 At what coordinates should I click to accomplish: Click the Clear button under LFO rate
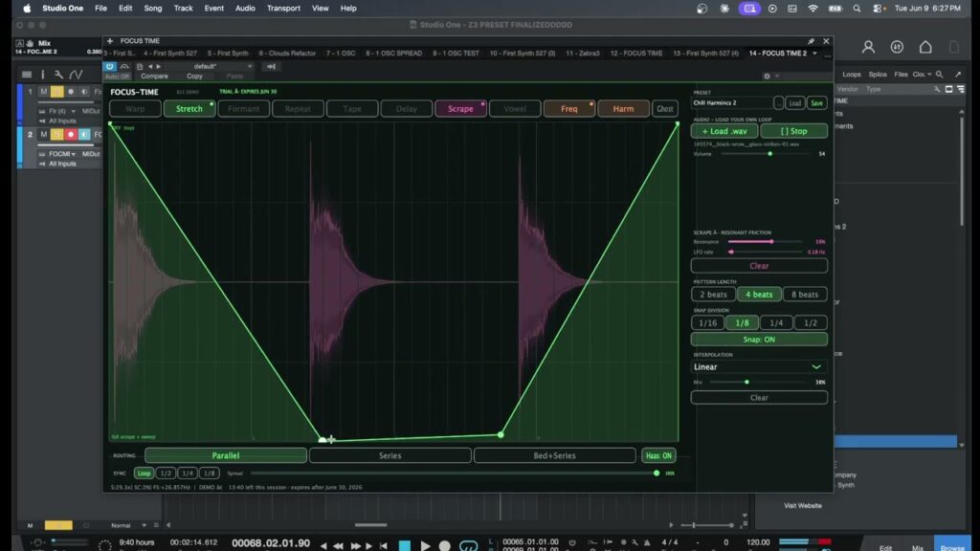coord(759,266)
